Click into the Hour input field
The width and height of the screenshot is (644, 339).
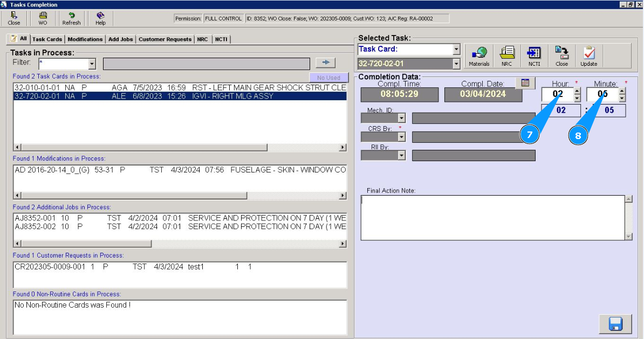point(557,94)
